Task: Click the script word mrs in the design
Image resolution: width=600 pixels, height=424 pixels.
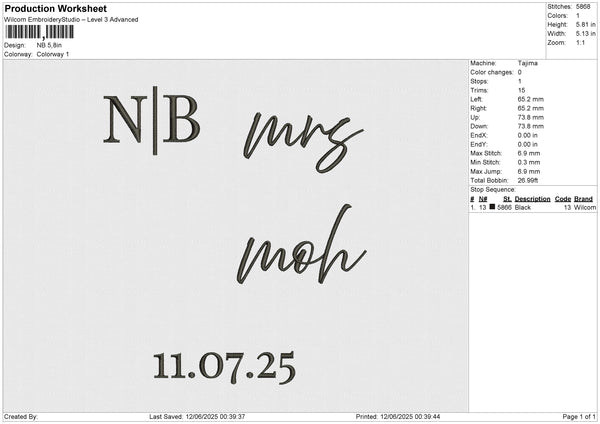Action: [303, 142]
